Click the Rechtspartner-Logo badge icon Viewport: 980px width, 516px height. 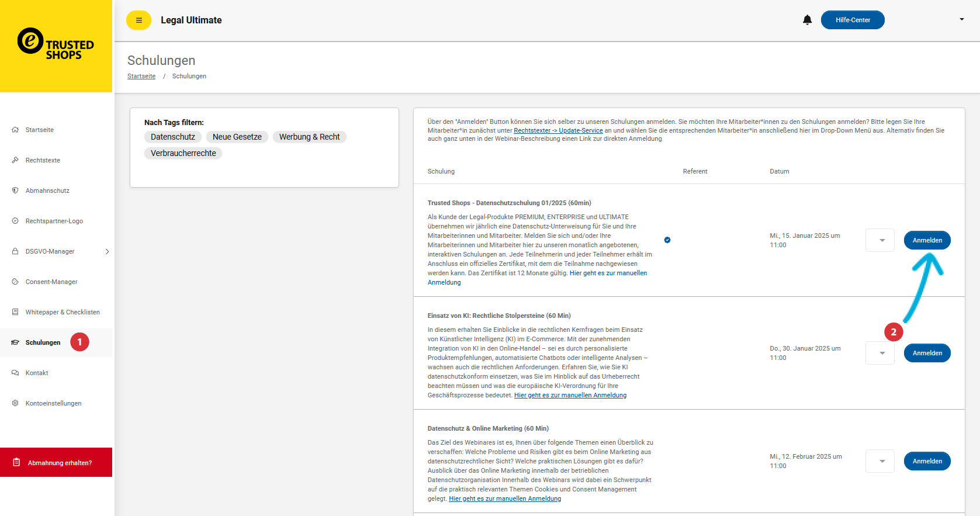click(x=15, y=221)
